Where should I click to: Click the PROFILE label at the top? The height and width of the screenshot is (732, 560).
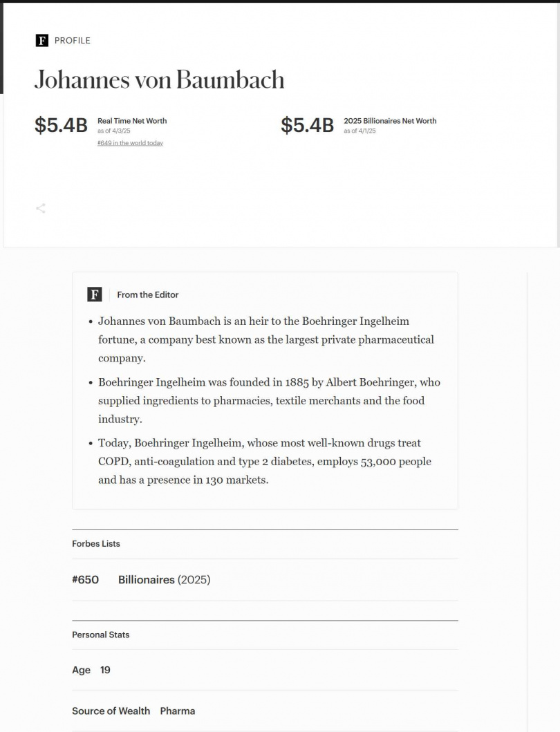coord(73,40)
